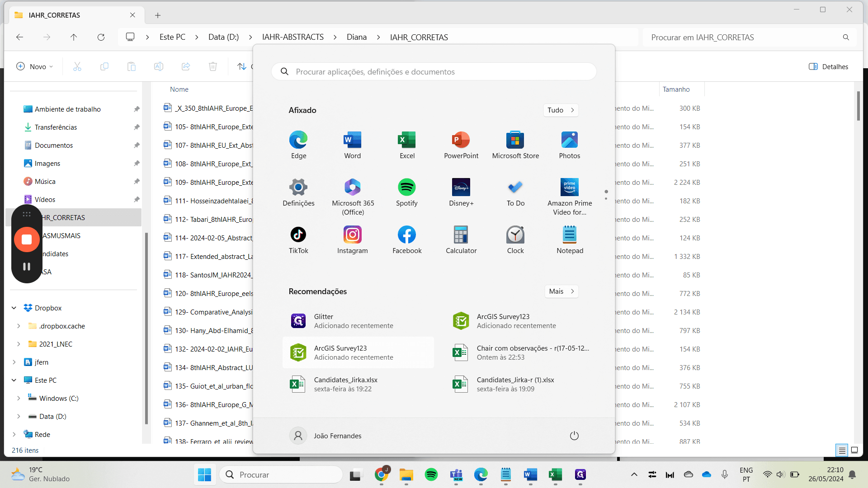The image size is (868, 488).
Task: Launch Spotify from Start menu pinned apps
Action: coord(407,192)
